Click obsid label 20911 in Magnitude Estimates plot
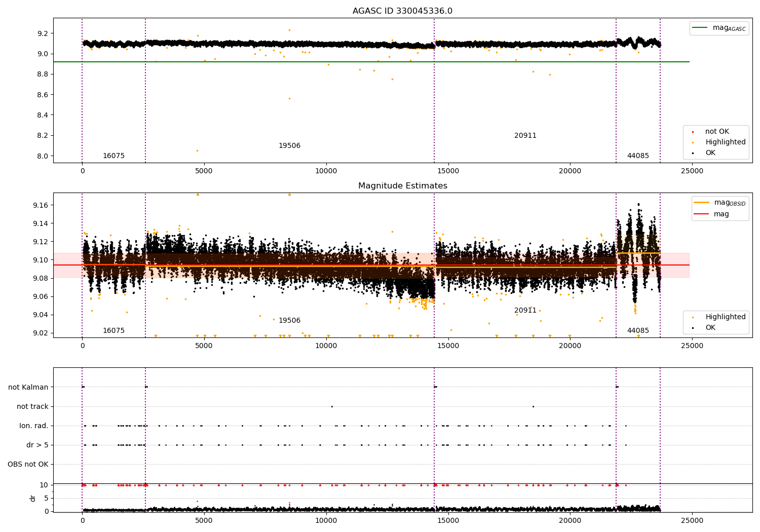The image size is (760, 532). (x=525, y=311)
